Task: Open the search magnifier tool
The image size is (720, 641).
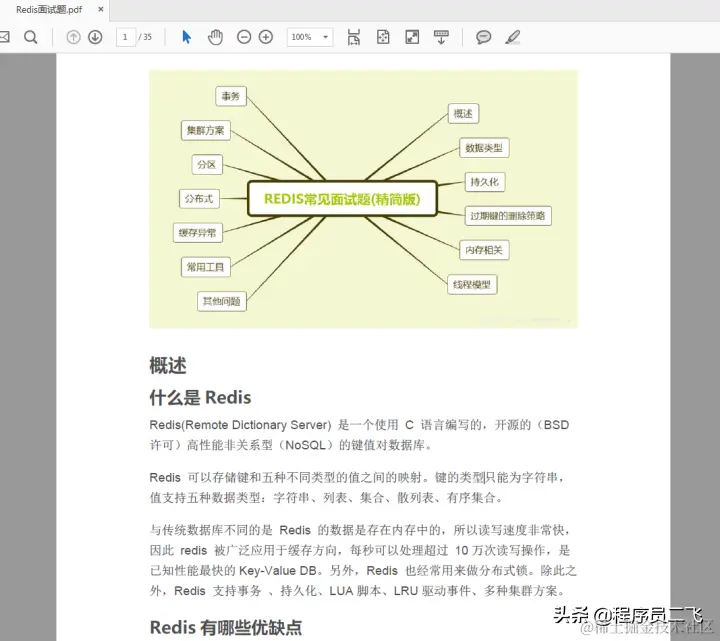Action: click(31, 37)
